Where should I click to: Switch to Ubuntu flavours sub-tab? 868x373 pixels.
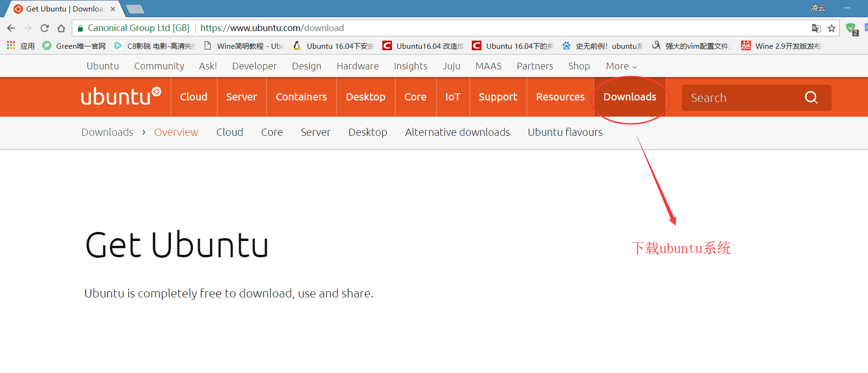pos(565,132)
